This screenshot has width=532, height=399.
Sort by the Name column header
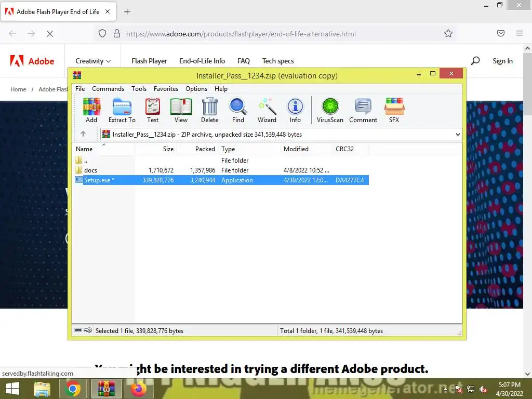tap(103, 149)
